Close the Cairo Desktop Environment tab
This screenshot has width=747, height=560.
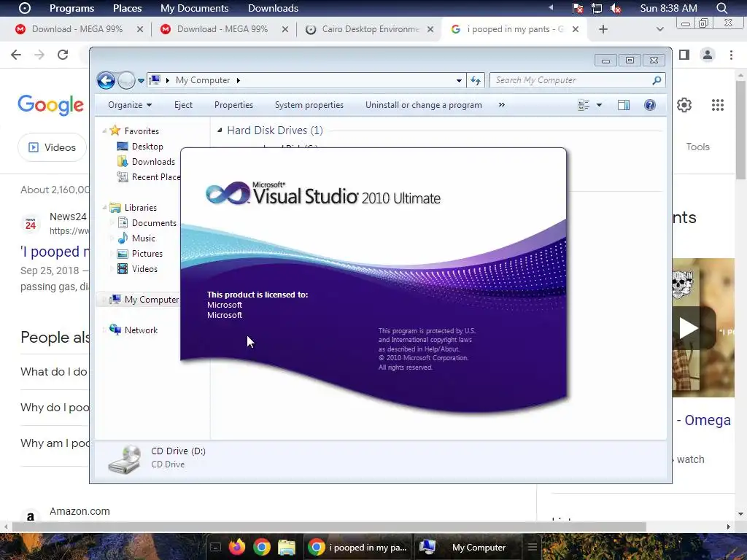pos(430,29)
